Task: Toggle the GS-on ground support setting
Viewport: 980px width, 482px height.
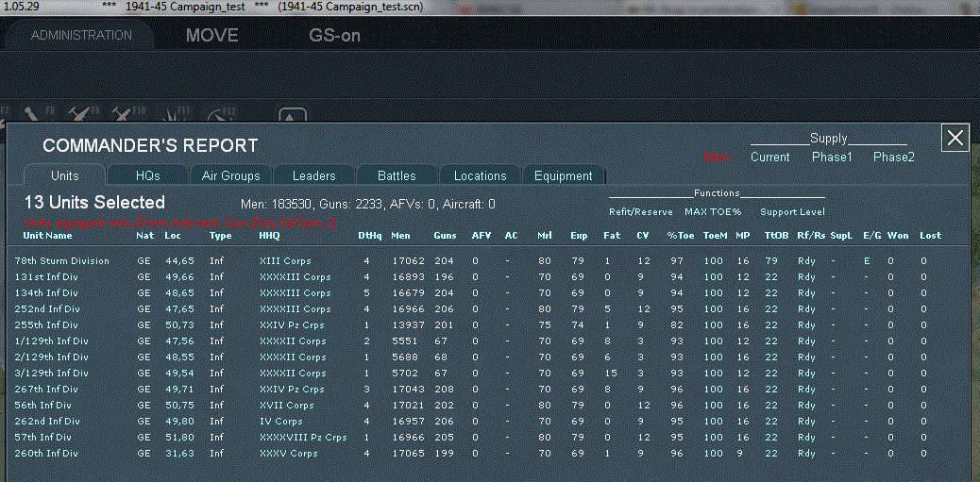Action: 334,36
